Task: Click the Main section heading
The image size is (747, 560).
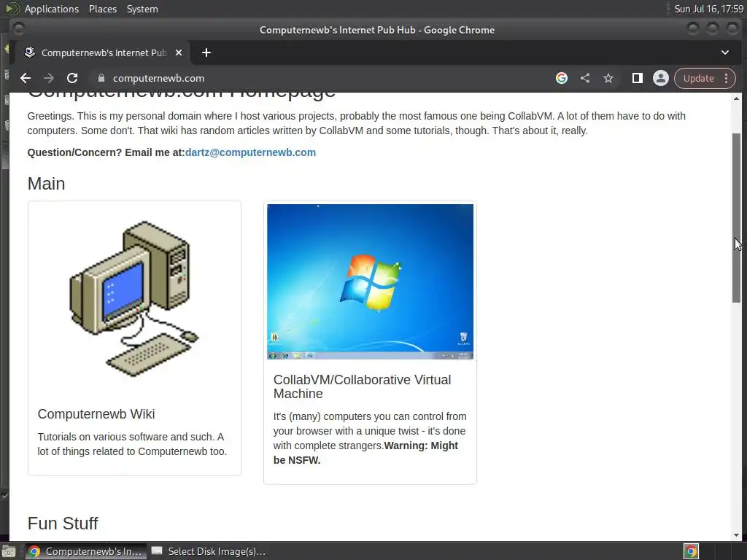Action: point(46,184)
